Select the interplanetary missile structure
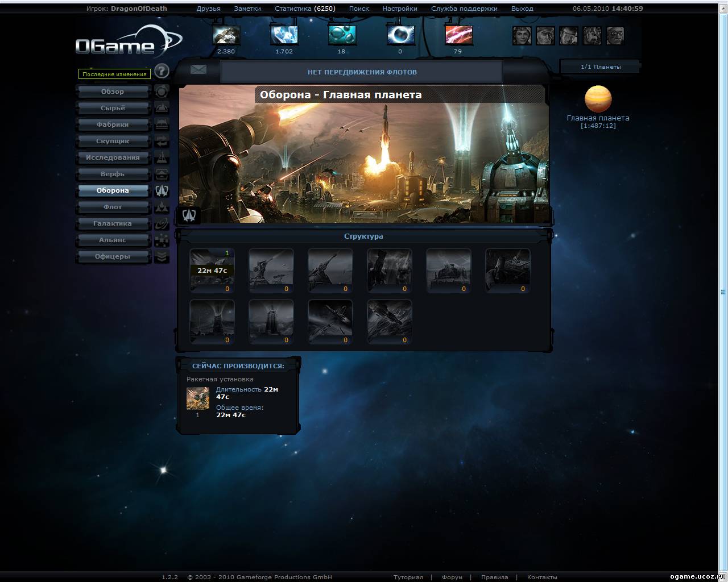This screenshot has width=728, height=582. point(390,322)
